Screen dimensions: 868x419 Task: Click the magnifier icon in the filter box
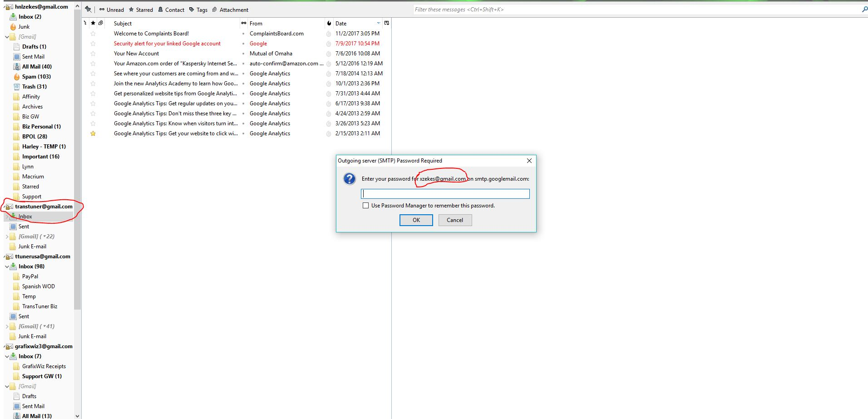click(864, 9)
